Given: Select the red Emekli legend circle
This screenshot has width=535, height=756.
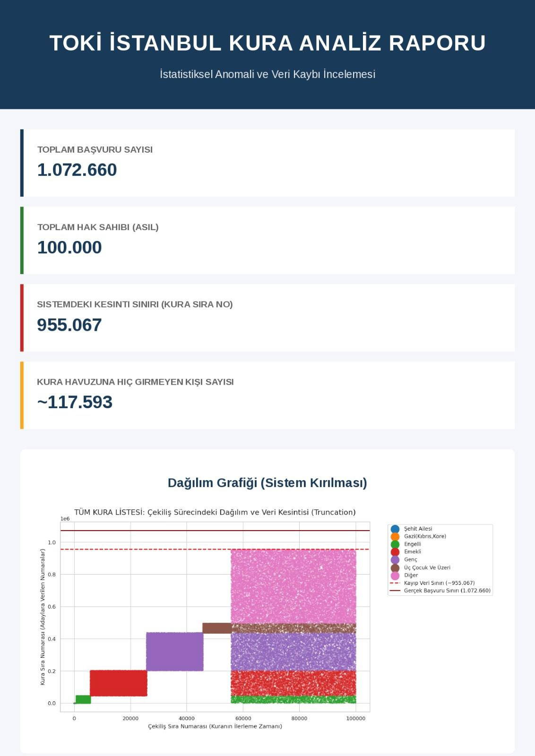Looking at the screenshot, I should [x=395, y=552].
